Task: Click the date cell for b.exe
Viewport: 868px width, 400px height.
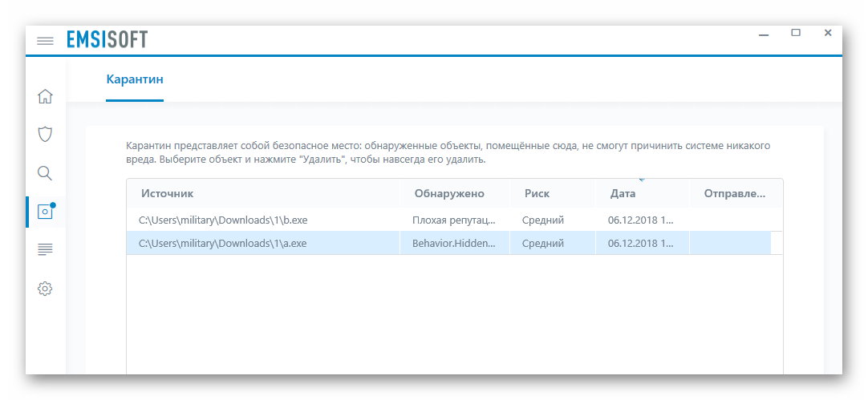Action: pyautogui.click(x=640, y=220)
